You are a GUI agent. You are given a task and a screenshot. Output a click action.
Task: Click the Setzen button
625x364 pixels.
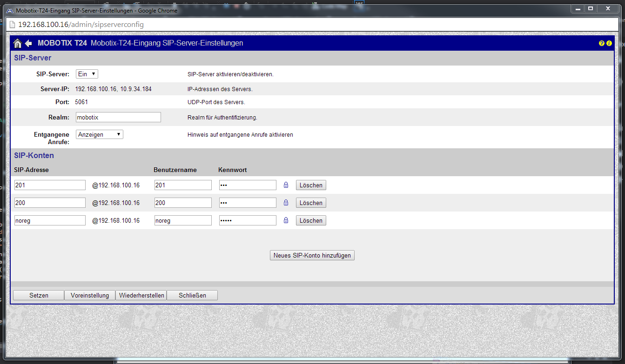point(39,295)
